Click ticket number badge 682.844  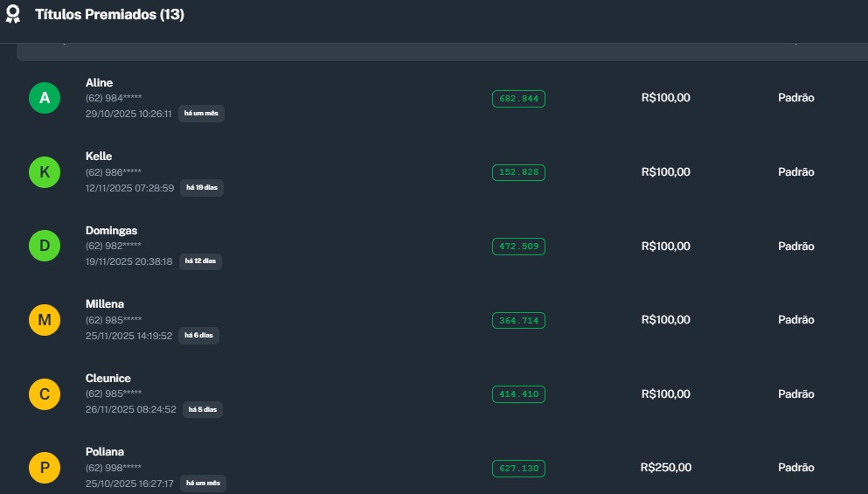(518, 99)
